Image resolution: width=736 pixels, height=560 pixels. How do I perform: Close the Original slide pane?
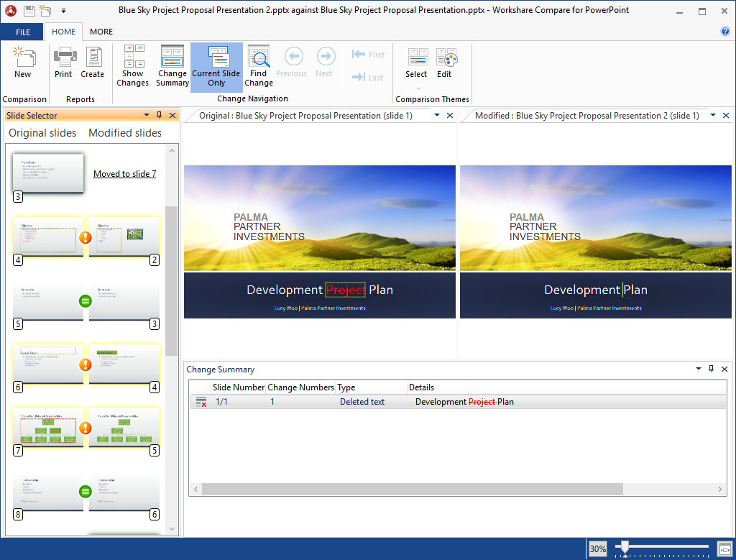[450, 116]
